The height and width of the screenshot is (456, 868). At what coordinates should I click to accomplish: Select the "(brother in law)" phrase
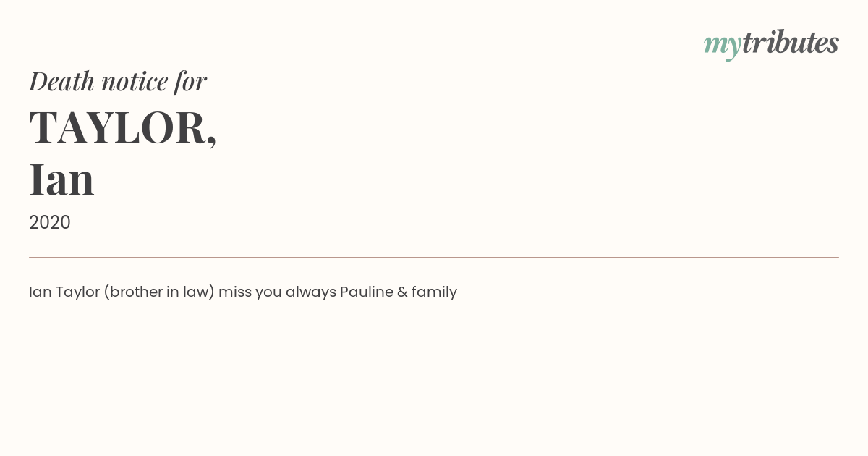coord(159,292)
